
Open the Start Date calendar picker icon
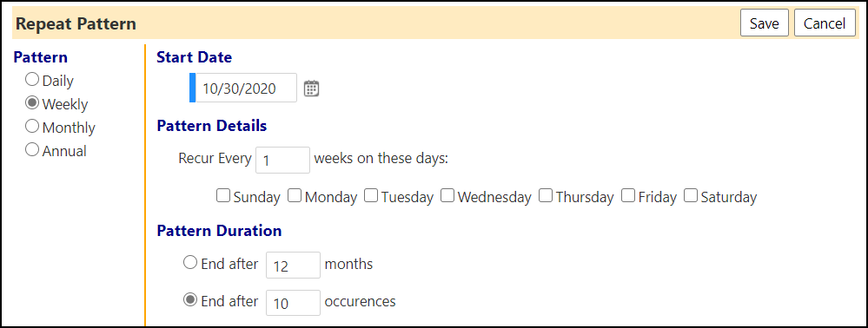312,89
